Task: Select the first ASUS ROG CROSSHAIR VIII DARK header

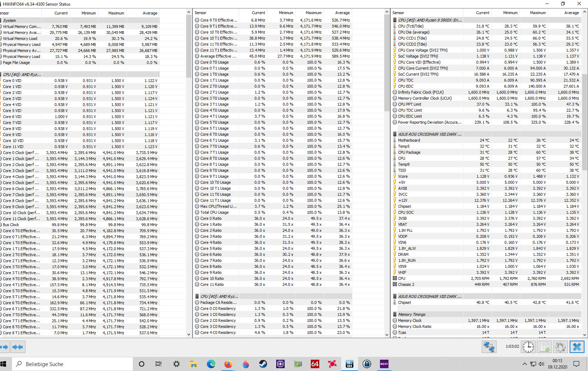Action: (x=487, y=134)
